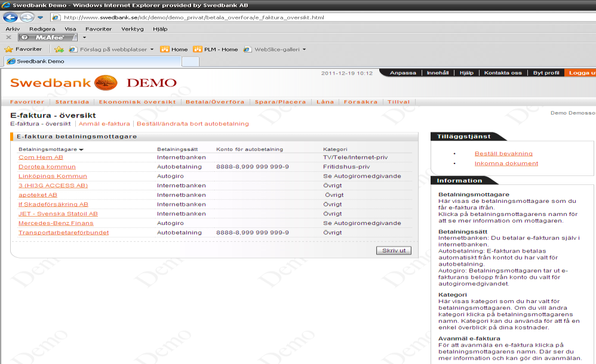Open the PLM - Home bookmark
Viewport: 596px width, 364px height.
216,50
